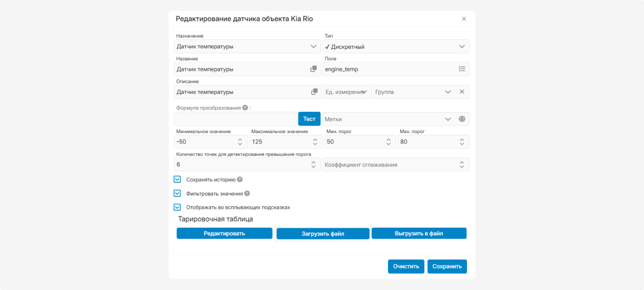This screenshot has width=644, height=290.
Task: Expand the Метки dropdown
Action: 448,119
